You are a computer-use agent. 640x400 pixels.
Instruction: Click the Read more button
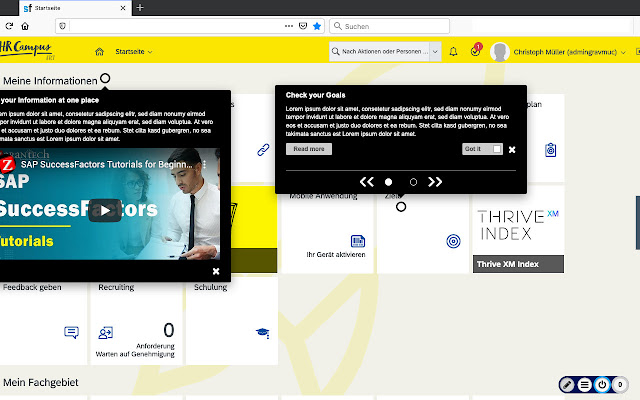(x=309, y=149)
